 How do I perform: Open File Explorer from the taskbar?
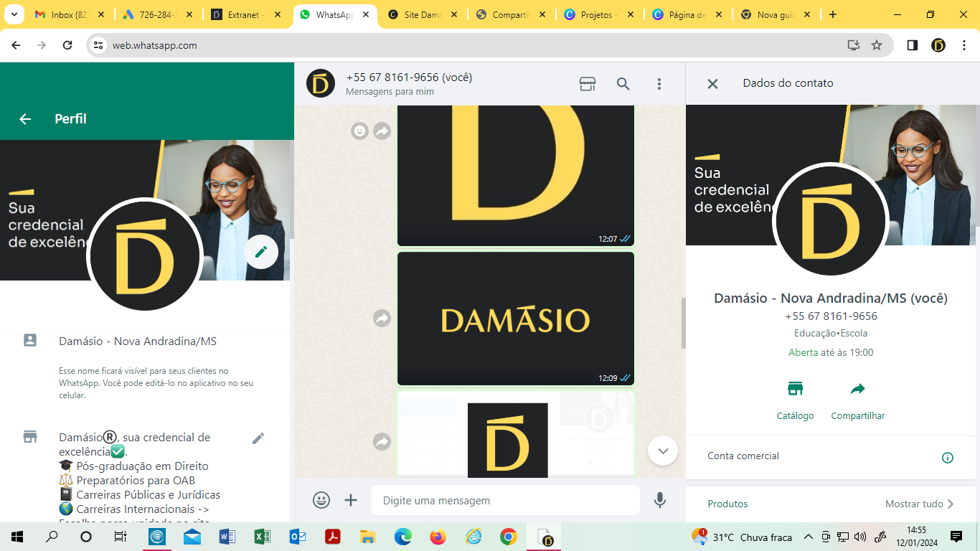point(367,537)
